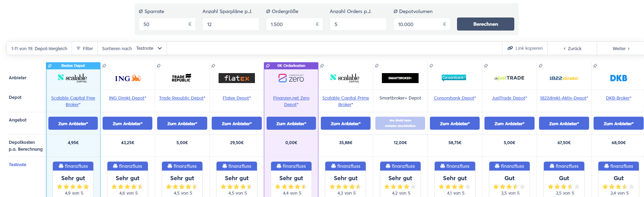
Task: Click the ING logo
Action: pos(128,78)
